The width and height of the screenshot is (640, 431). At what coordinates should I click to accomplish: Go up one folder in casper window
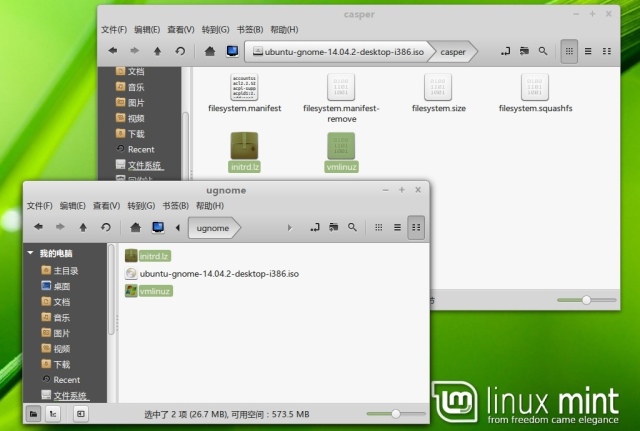click(x=157, y=51)
